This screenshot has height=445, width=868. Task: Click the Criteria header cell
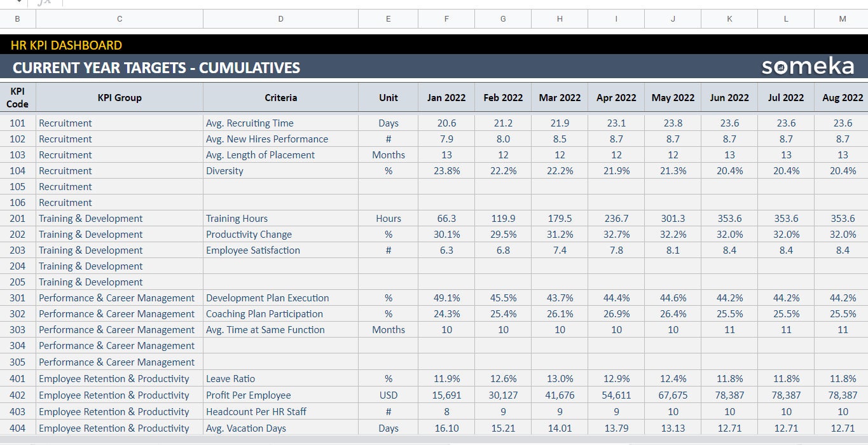point(280,97)
